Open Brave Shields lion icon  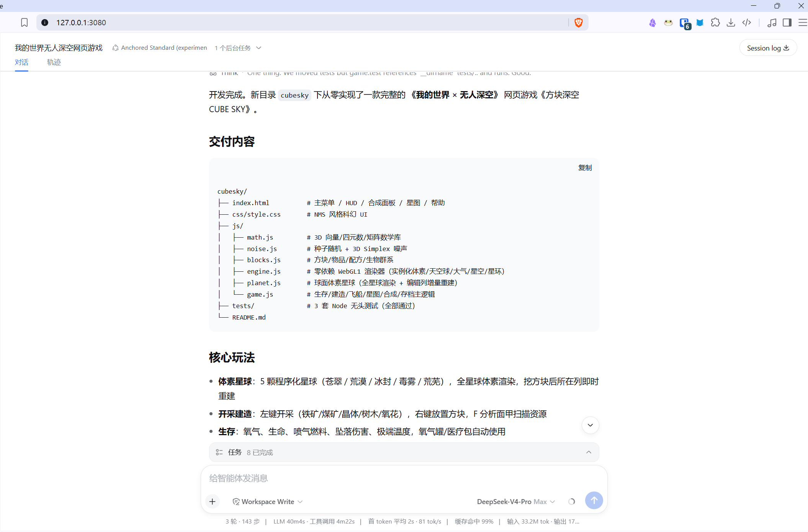579,23
